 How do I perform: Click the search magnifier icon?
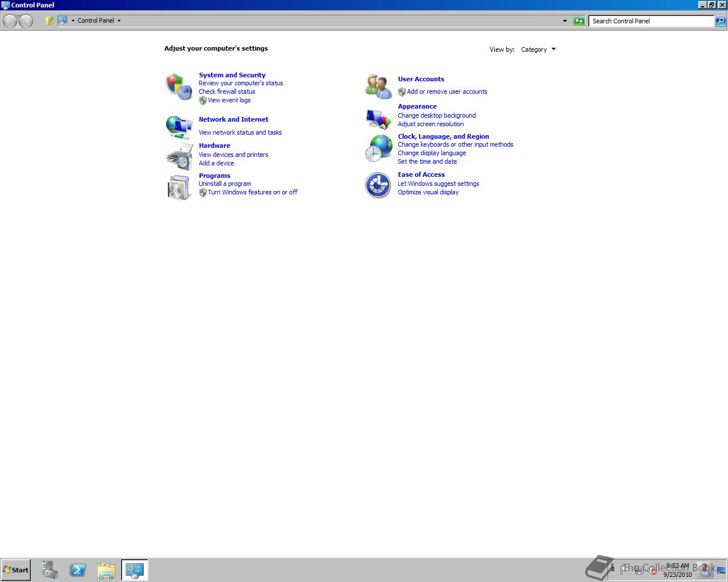(x=720, y=21)
